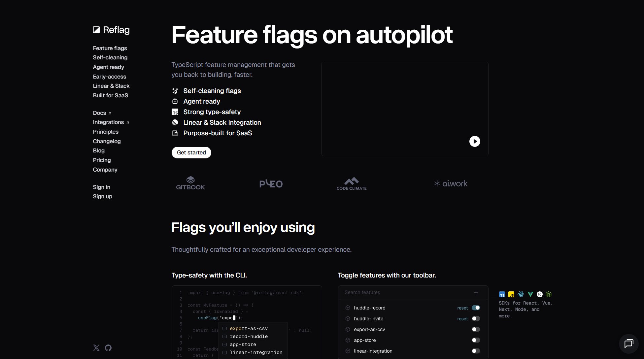Image resolution: width=644 pixels, height=359 pixels.
Task: Click the Node.js SDK icon
Action: click(x=549, y=294)
